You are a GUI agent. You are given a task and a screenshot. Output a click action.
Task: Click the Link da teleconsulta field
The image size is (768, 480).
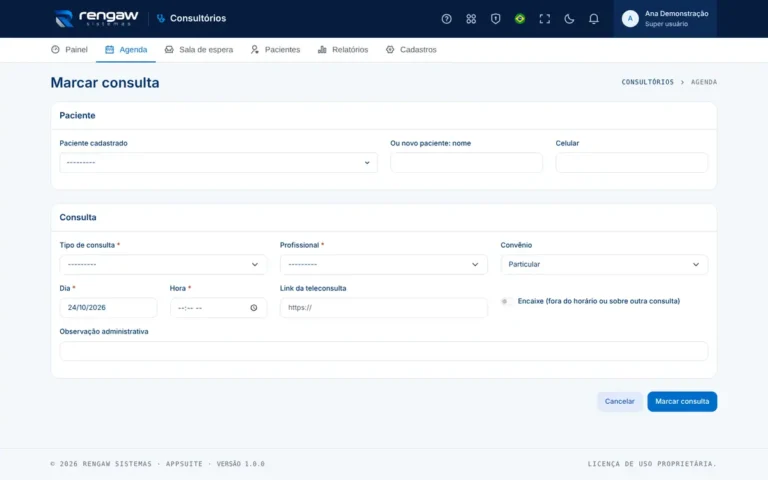point(384,308)
